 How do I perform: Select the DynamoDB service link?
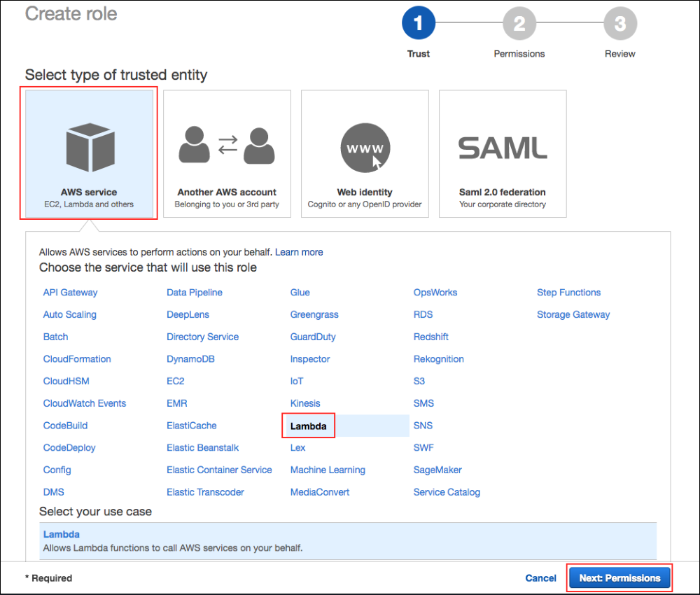click(190, 358)
